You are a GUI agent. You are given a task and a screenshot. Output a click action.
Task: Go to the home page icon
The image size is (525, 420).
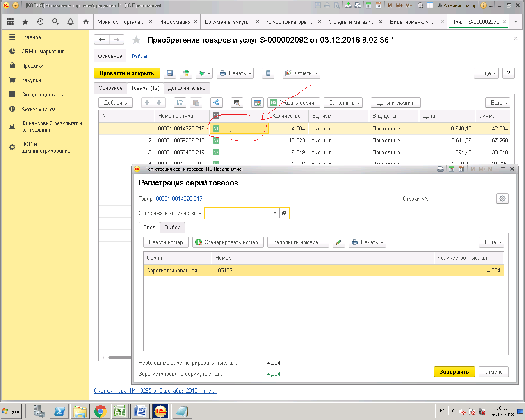tap(86, 22)
